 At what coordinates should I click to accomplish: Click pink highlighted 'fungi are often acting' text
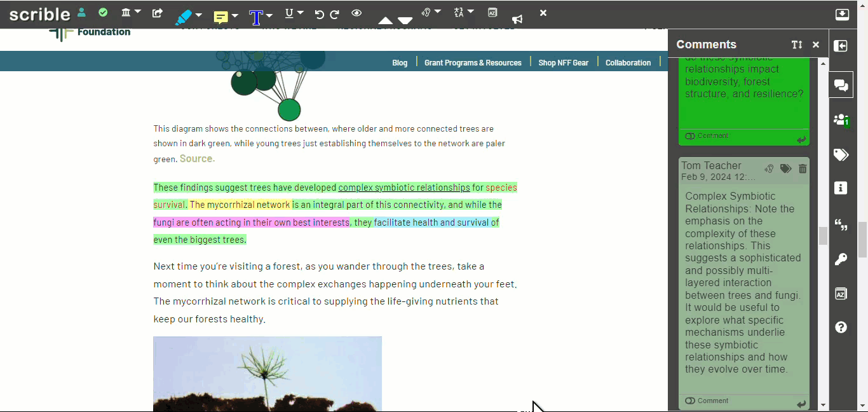251,223
